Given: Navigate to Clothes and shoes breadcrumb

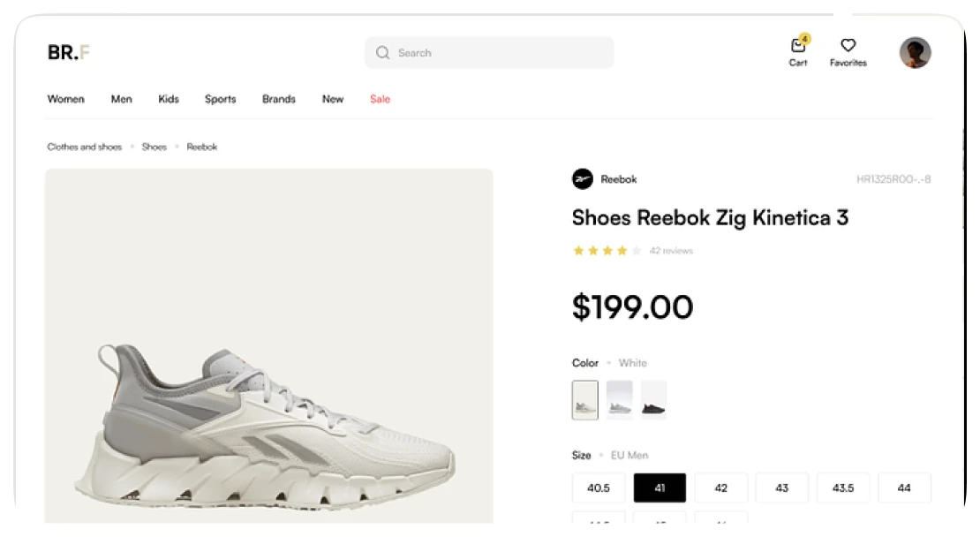Looking at the screenshot, I should pos(85,147).
